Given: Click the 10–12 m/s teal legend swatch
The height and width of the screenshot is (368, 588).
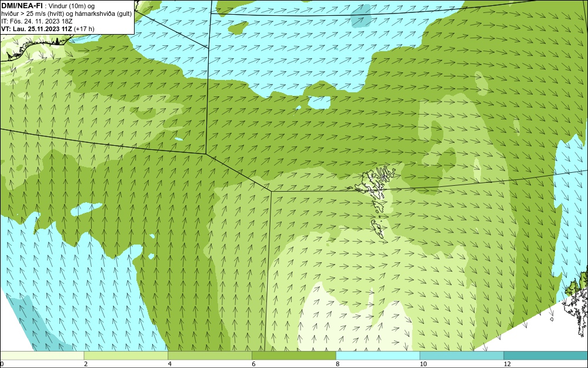Looking at the screenshot, I should tap(462, 356).
